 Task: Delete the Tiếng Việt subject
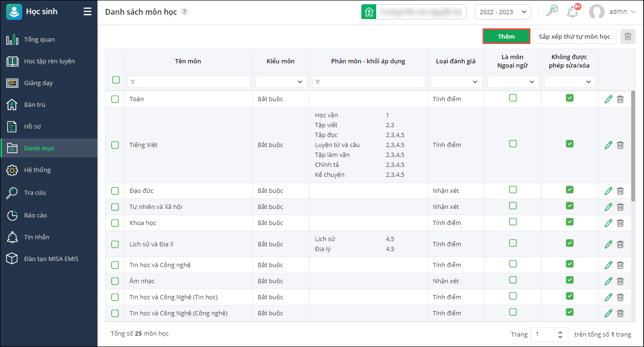620,145
